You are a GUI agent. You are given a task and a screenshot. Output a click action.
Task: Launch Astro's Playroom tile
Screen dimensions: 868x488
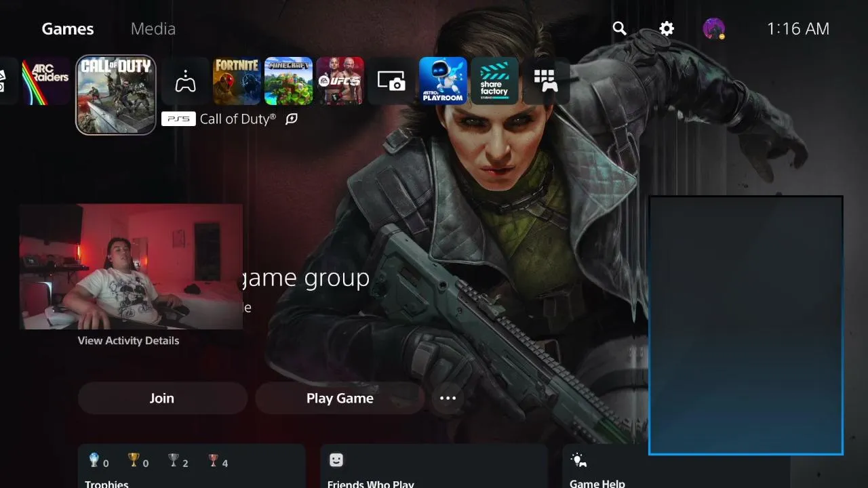[x=443, y=81]
